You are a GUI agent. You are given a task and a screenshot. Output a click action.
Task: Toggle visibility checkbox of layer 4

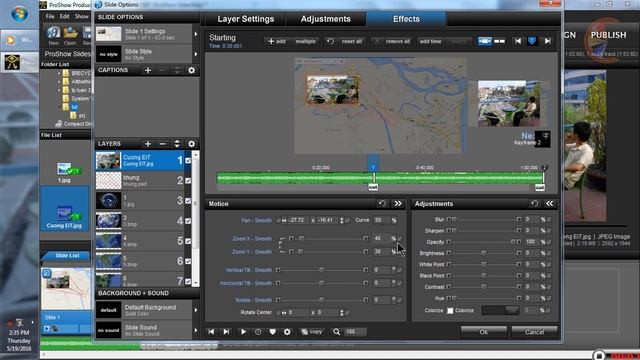[188, 221]
